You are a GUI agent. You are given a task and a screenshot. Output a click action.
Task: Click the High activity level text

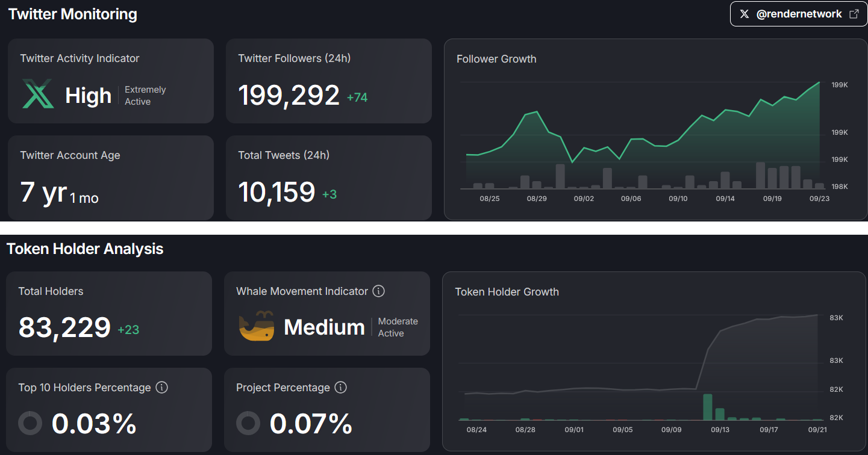[x=88, y=96]
